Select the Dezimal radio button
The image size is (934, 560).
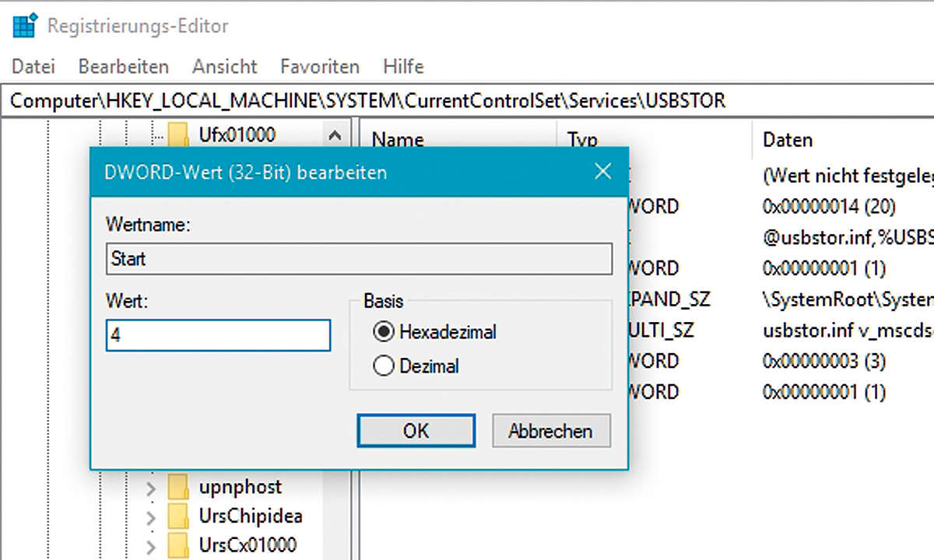(383, 366)
